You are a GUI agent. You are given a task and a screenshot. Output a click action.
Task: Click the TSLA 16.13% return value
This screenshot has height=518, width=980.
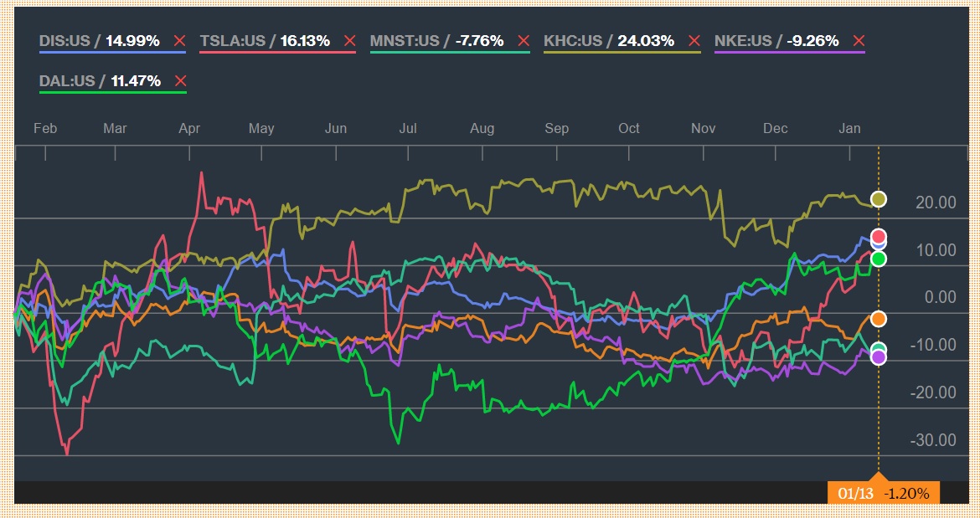[x=305, y=41]
